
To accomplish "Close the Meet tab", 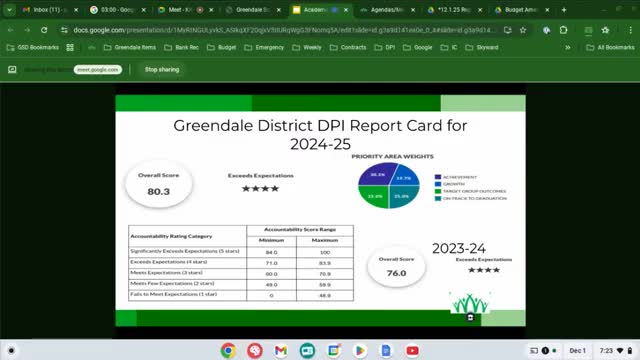I will tap(211, 10).
